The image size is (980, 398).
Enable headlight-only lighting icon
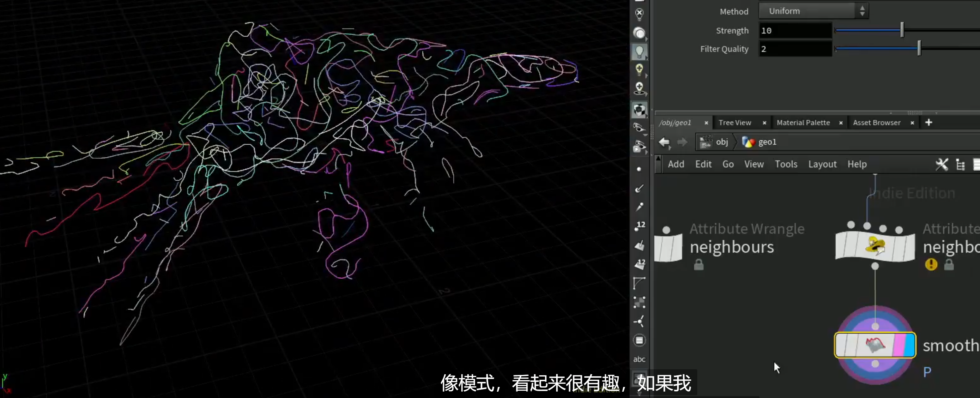click(639, 33)
